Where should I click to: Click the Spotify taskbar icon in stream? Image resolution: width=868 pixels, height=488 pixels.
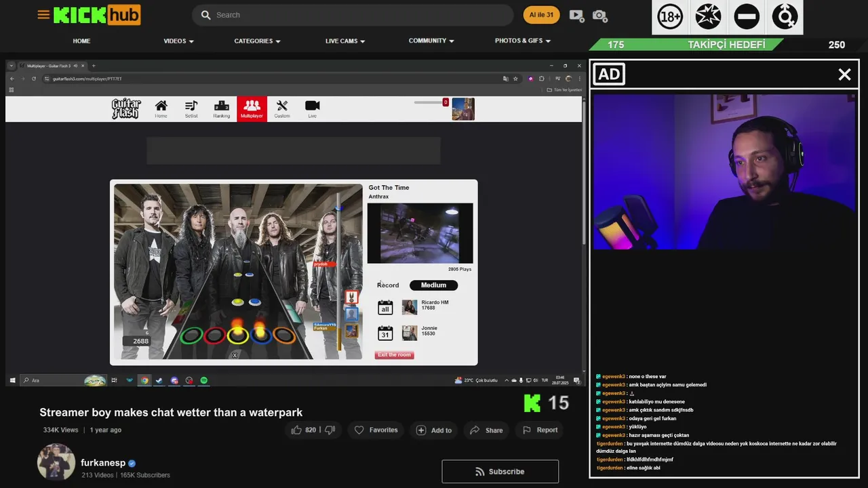click(x=204, y=380)
